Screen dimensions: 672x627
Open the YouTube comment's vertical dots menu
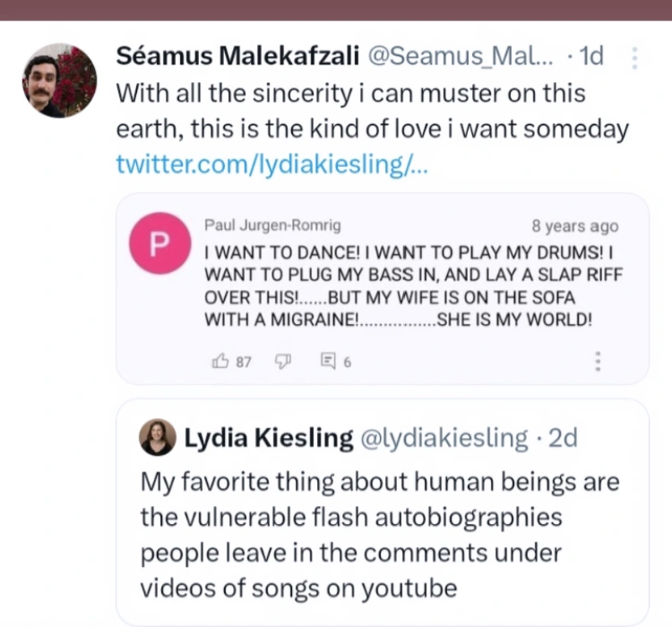pos(598,362)
